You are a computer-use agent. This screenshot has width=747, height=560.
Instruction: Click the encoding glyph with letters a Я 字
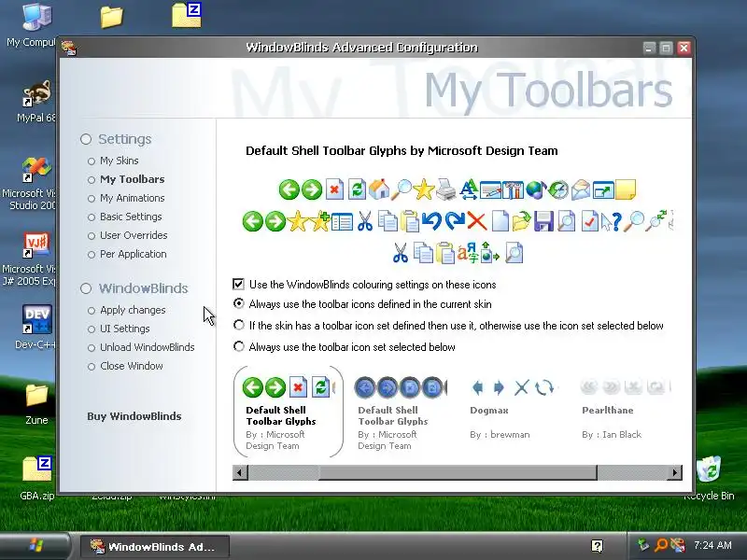coord(467,253)
